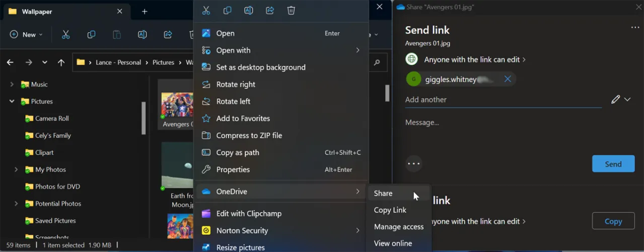Select Set as desktop background

click(260, 67)
